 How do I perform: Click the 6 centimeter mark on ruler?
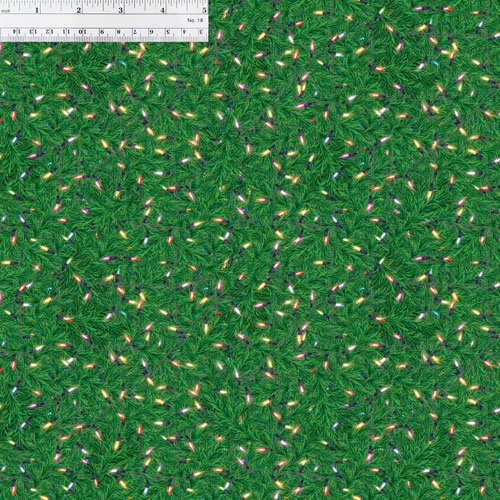point(151,32)
